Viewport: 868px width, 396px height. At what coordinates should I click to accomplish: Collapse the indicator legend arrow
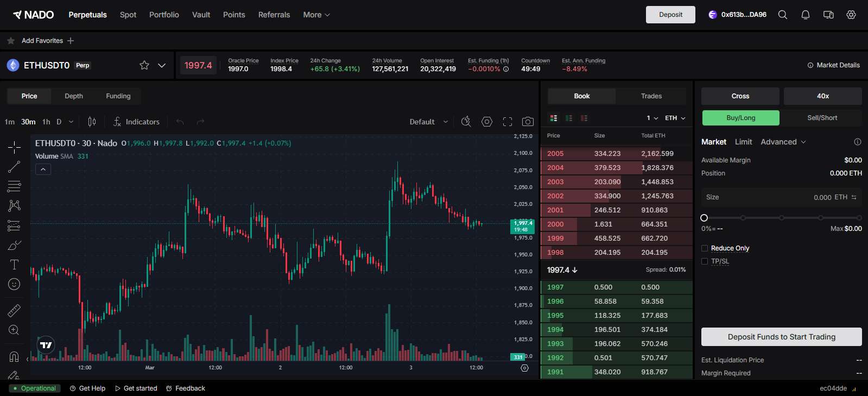point(43,169)
